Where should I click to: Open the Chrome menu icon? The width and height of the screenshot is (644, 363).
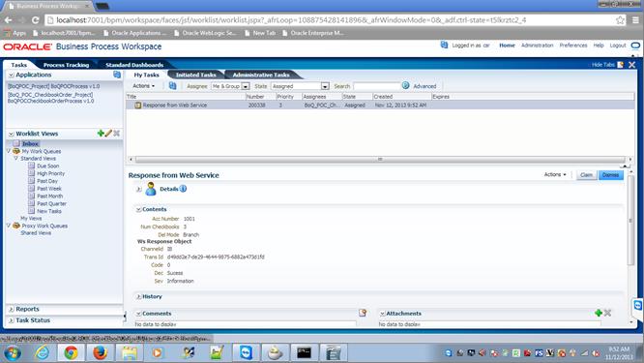pyautogui.click(x=635, y=19)
